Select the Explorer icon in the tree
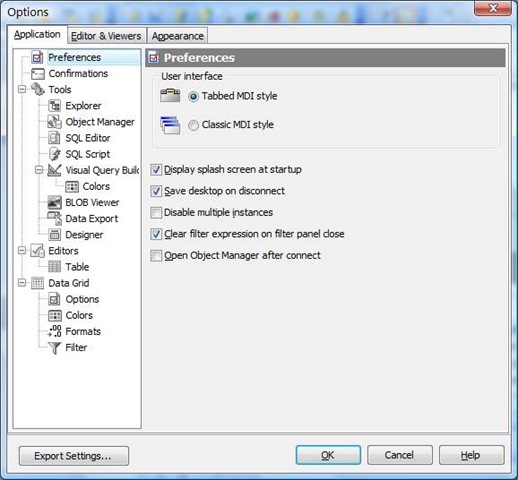 pyautogui.click(x=55, y=106)
